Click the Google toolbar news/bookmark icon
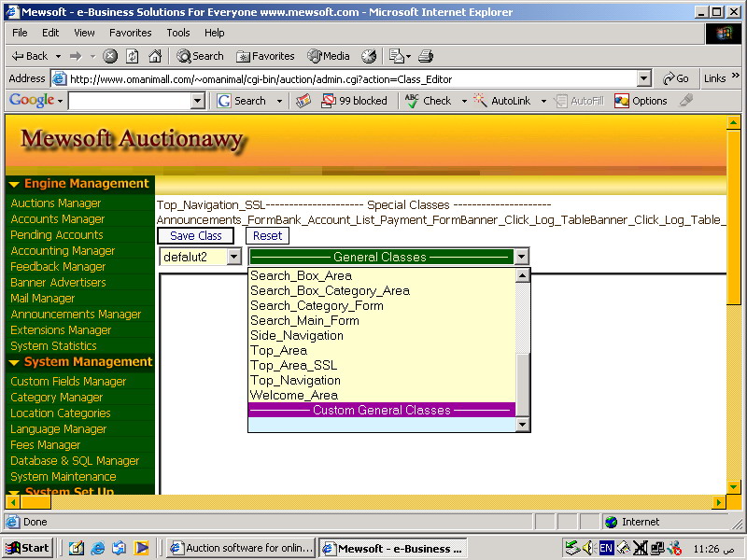The width and height of the screenshot is (747, 560). (303, 101)
